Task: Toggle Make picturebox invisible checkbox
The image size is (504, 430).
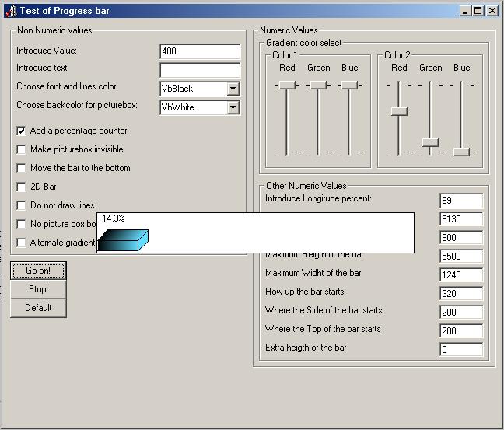Action: pos(21,149)
